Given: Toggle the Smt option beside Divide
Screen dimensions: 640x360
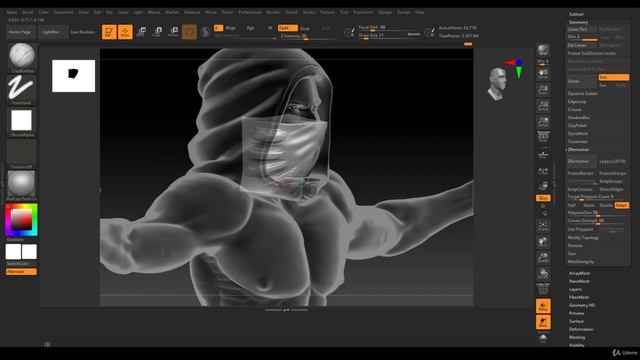Looking at the screenshot, I should pyautogui.click(x=613, y=77).
